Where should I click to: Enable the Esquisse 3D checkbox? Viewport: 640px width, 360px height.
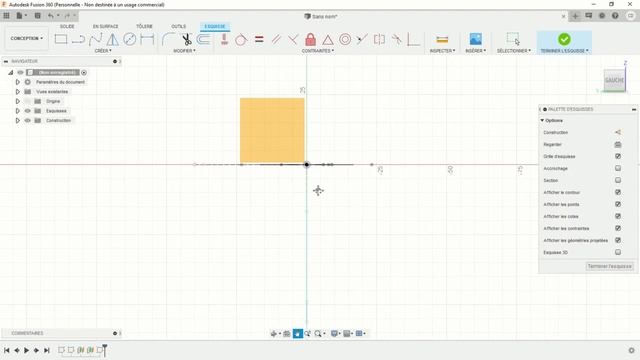[x=618, y=252]
